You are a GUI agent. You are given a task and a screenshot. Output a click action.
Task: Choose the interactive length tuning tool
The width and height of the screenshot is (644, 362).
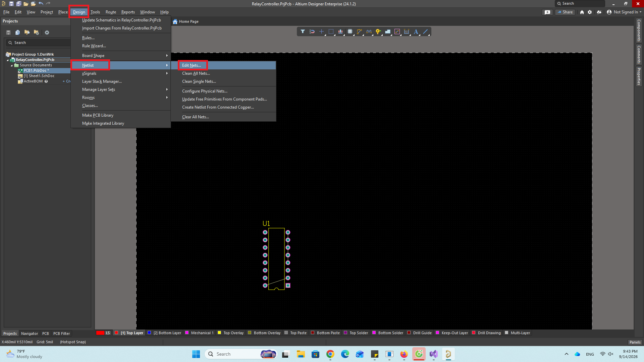(369, 32)
